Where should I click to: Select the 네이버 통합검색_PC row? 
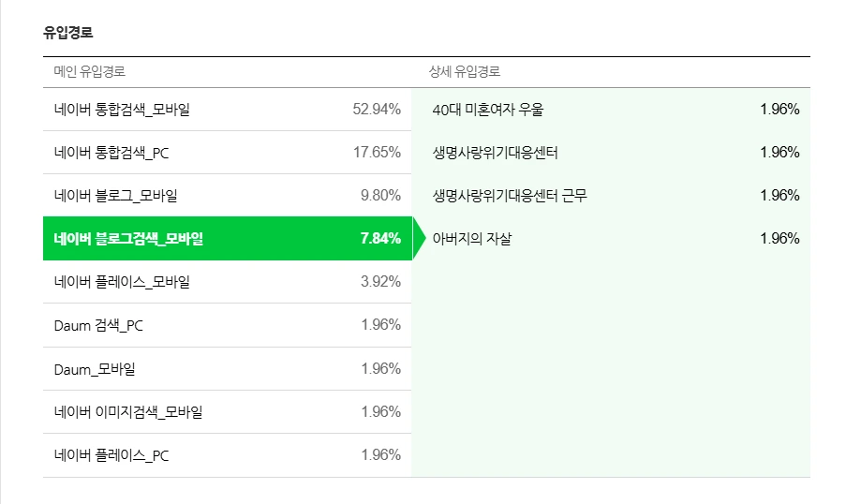pos(227,153)
